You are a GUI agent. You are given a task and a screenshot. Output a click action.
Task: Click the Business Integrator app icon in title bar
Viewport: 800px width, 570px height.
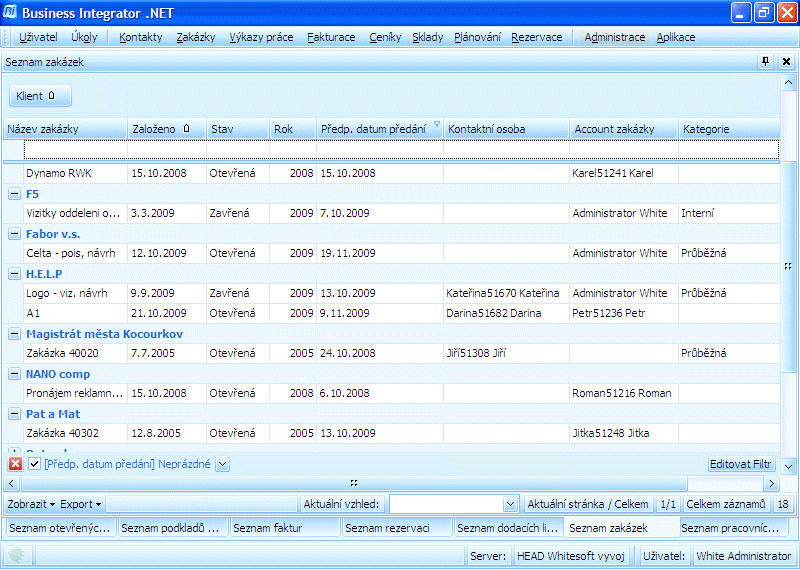click(x=10, y=12)
